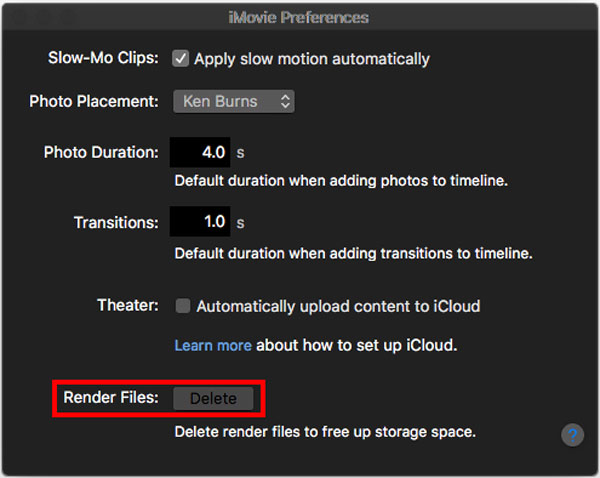This screenshot has height=478, width=600.
Task: Click the Render Files label
Action: coord(111,397)
